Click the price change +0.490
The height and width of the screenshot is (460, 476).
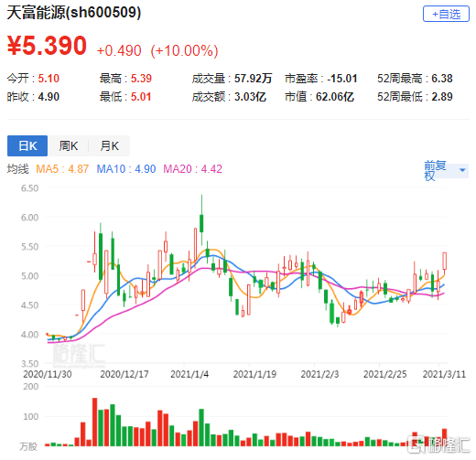point(119,50)
